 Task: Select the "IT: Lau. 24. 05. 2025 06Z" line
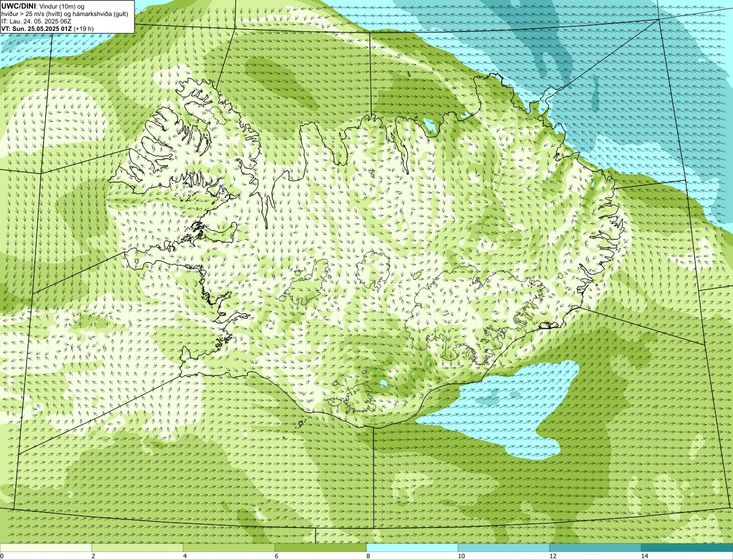36,21
